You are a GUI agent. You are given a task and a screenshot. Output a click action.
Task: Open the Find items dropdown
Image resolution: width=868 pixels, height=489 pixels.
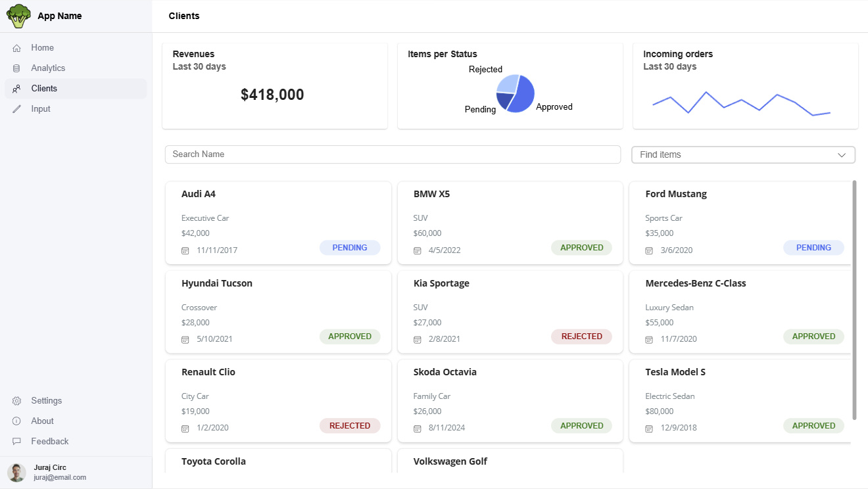742,154
